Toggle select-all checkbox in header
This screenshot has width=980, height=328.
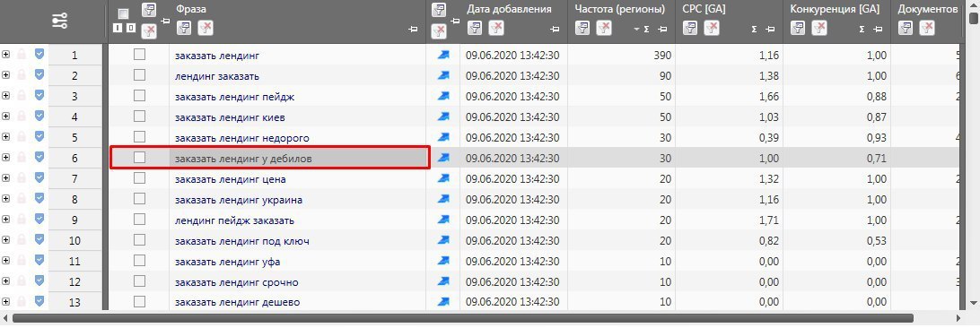point(124,13)
